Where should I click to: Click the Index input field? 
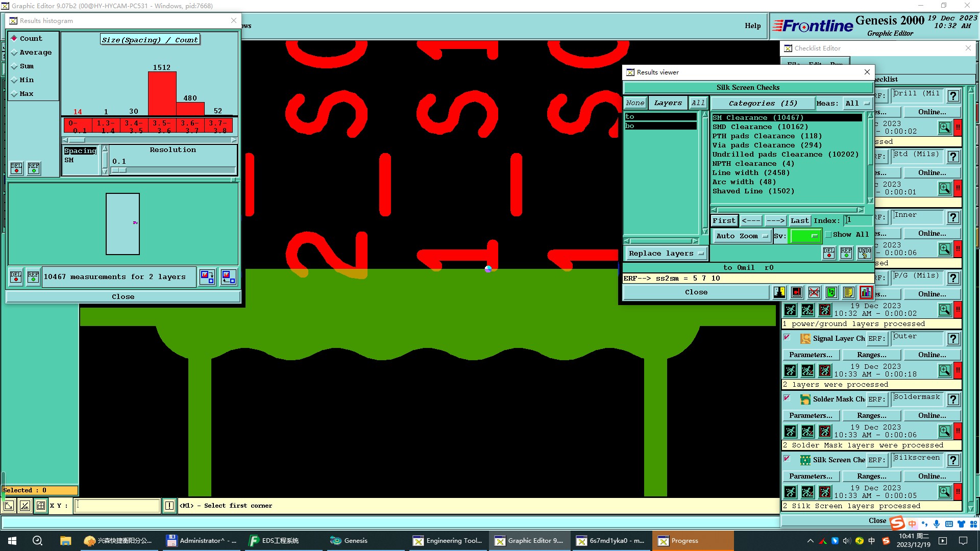coord(857,220)
